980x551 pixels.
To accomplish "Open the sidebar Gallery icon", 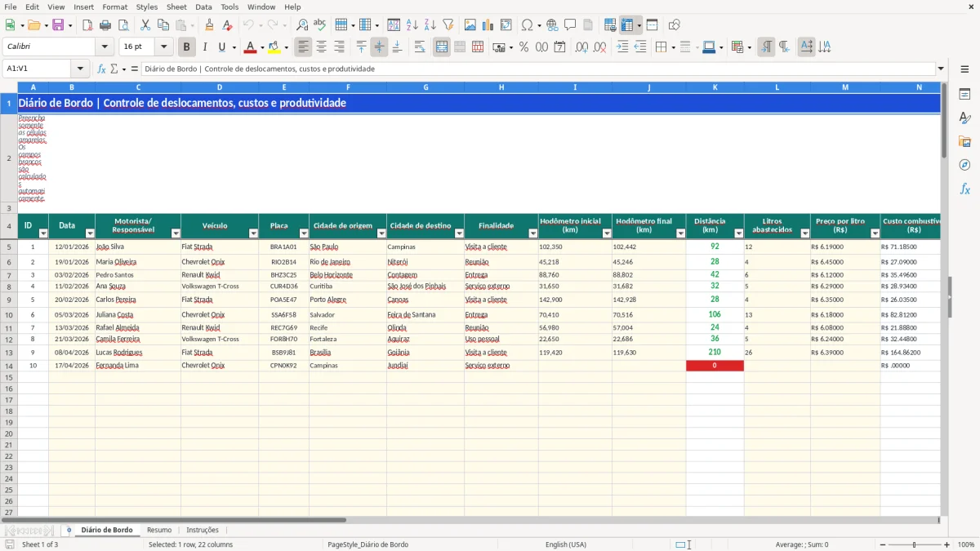I will tap(964, 141).
